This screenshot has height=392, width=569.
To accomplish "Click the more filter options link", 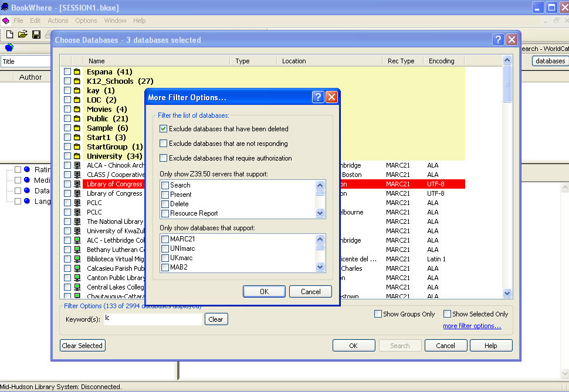I will [x=472, y=326].
